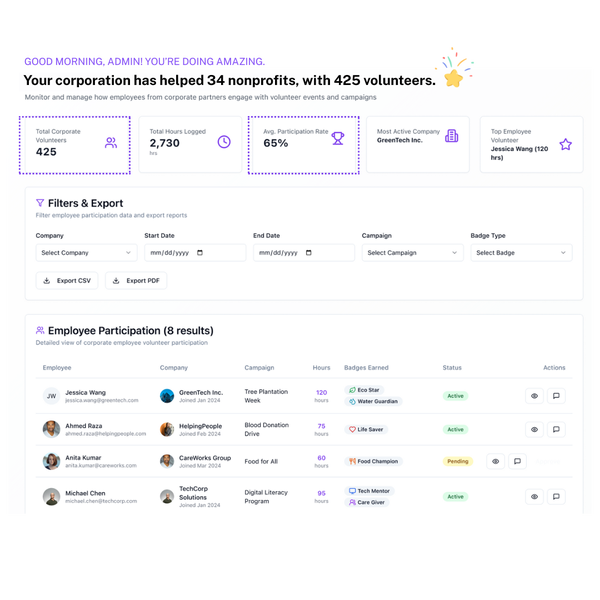The image size is (600, 600).
Task: Click the eye icon in Jessica Wang's row
Action: pos(534,396)
